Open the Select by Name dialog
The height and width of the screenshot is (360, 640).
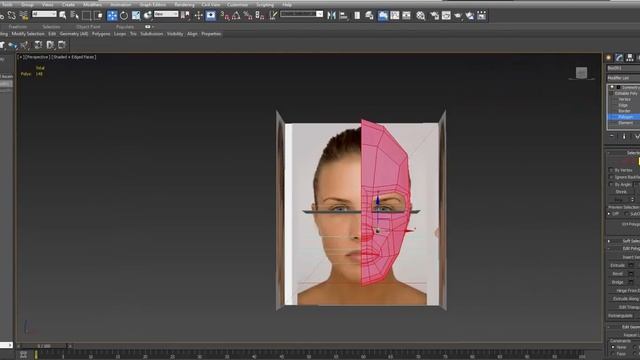(x=75, y=16)
